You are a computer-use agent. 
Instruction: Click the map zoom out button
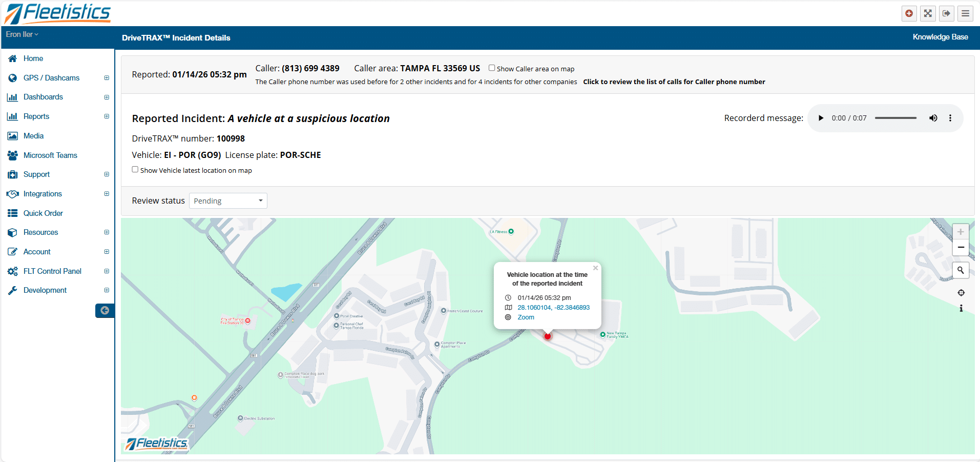click(x=961, y=247)
